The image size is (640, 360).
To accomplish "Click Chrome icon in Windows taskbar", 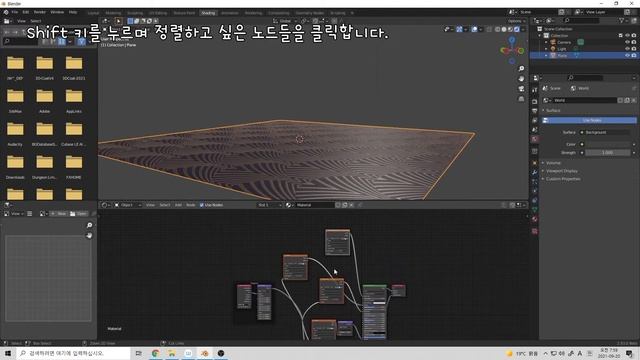I will [156, 353].
